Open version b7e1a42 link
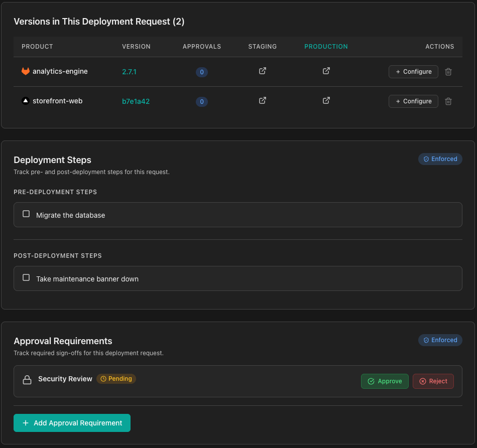477x448 pixels. (x=136, y=101)
